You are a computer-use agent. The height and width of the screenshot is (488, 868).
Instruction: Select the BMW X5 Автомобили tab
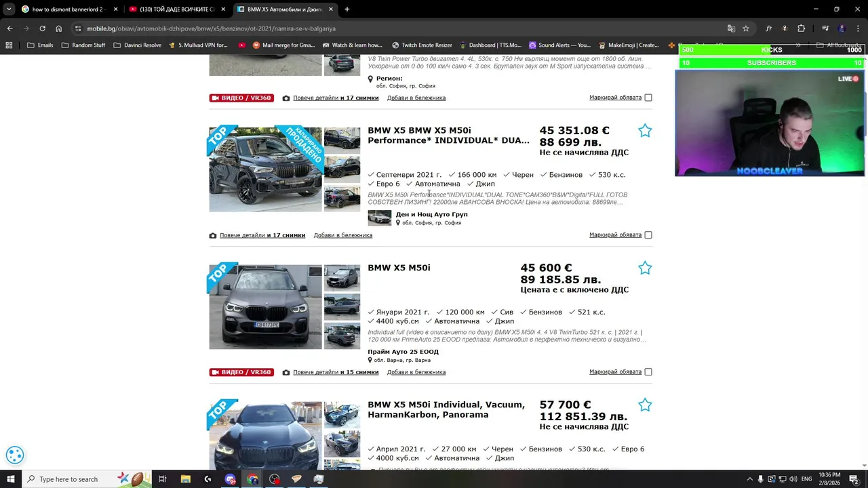pyautogui.click(x=285, y=9)
